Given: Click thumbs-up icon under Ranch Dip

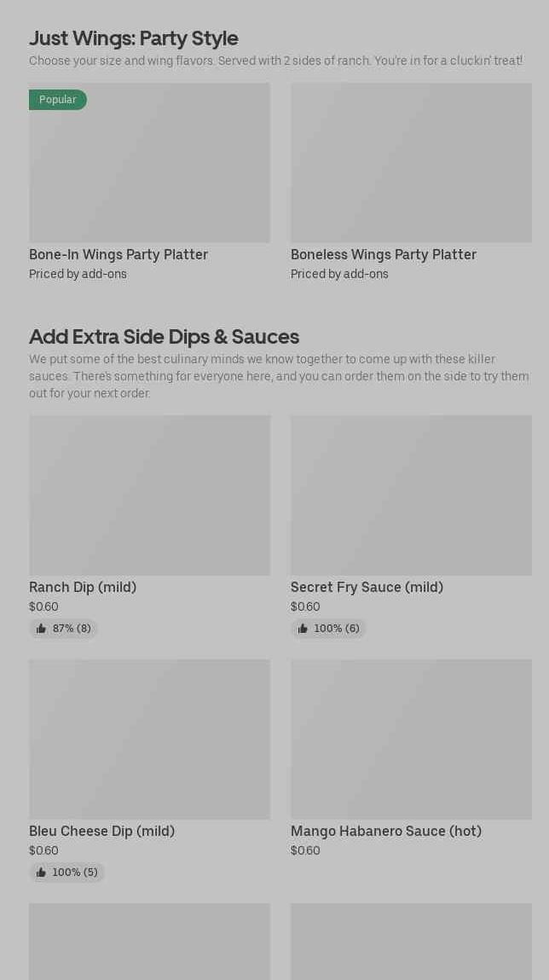Looking at the screenshot, I should point(41,629).
